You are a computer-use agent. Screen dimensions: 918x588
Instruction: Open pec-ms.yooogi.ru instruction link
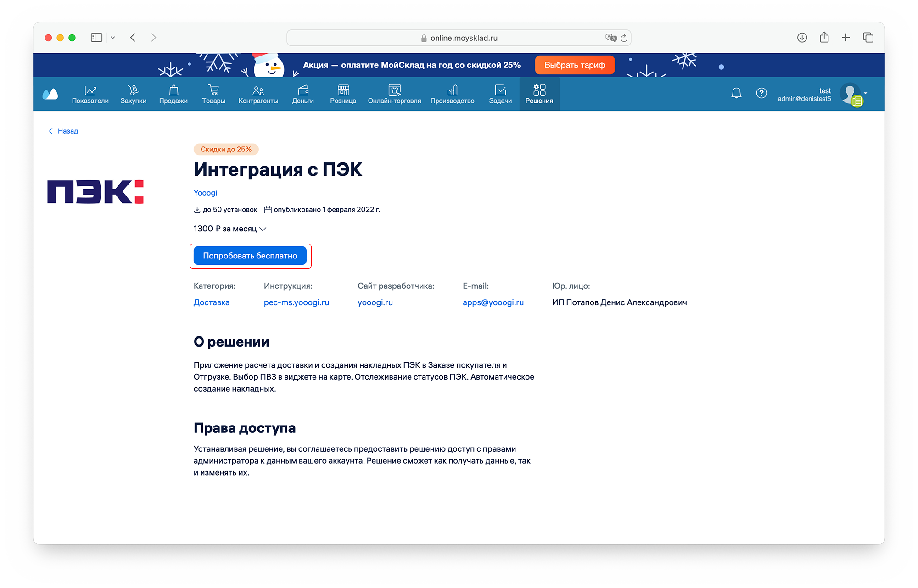click(x=297, y=302)
